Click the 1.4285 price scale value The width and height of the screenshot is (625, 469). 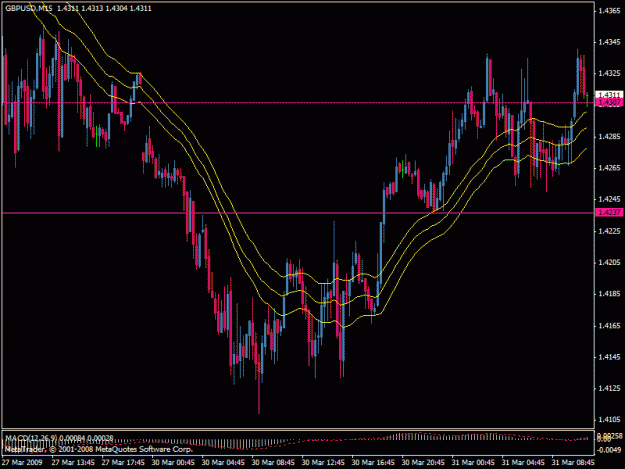(609, 137)
